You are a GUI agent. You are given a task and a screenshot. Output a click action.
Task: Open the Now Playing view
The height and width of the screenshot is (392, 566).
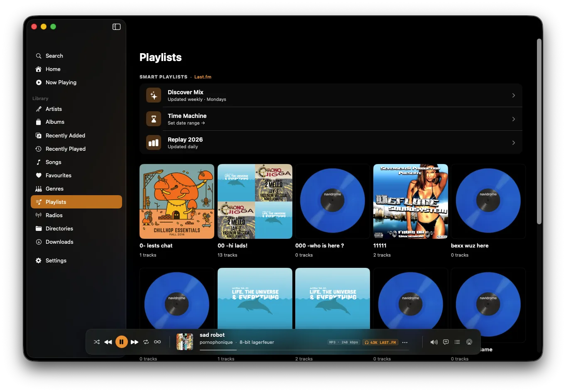coord(76,82)
